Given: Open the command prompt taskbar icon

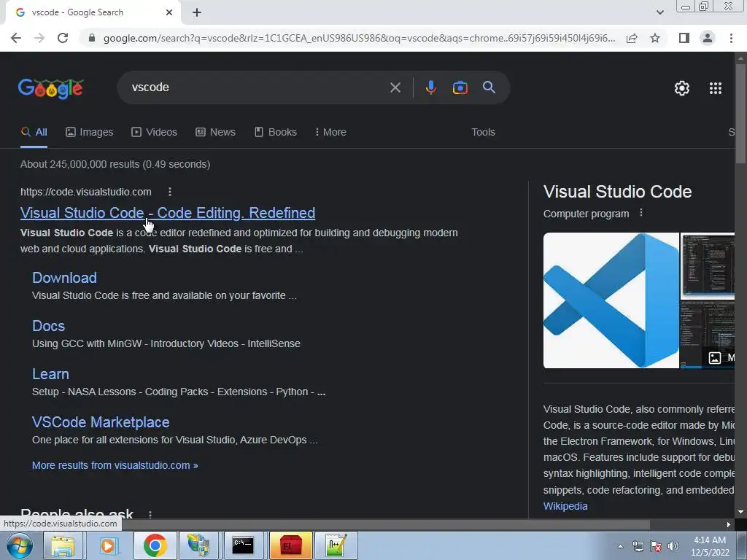Looking at the screenshot, I should 243,545.
